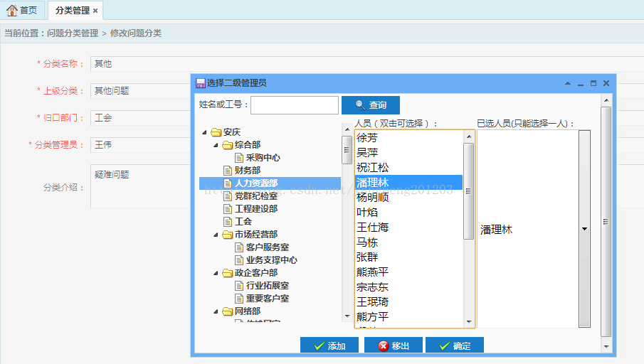Click the 查询 search button
Viewport: 644px width, 364px height.
click(371, 105)
